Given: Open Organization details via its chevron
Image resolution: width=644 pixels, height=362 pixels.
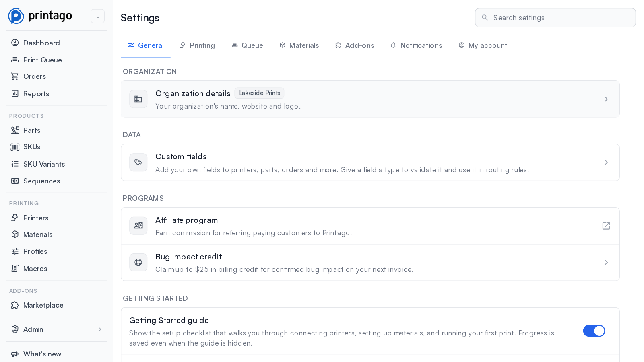Looking at the screenshot, I should (606, 99).
